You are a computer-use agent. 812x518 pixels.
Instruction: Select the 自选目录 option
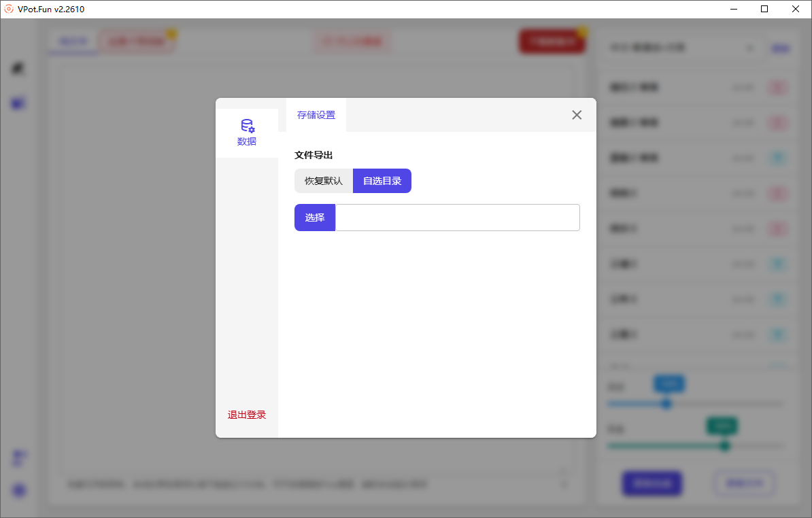(382, 181)
